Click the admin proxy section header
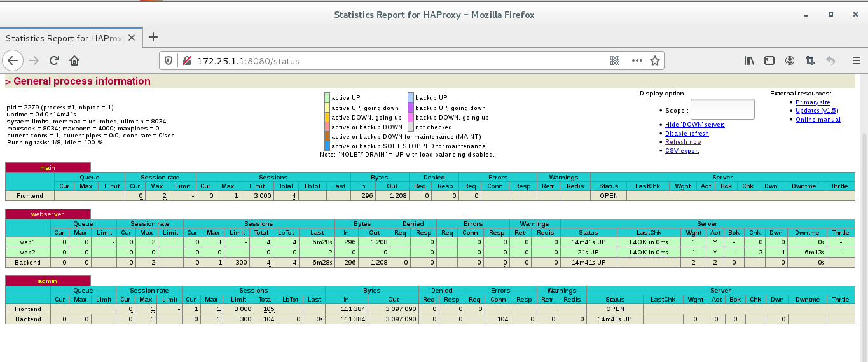 point(48,280)
